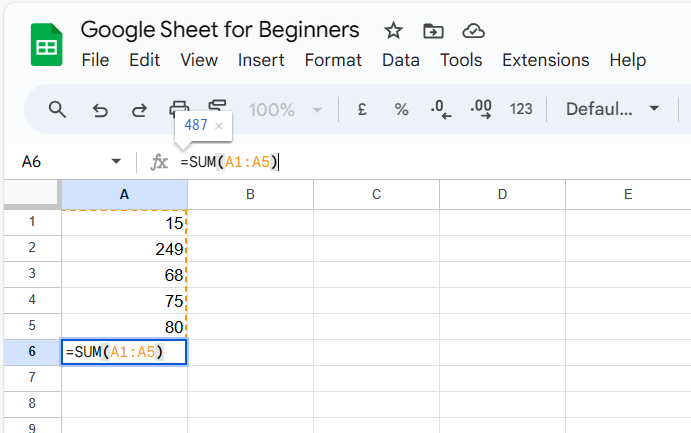Click in the formula bar text =SUM(A1:A5)
The height and width of the screenshot is (433, 691).
229,162
